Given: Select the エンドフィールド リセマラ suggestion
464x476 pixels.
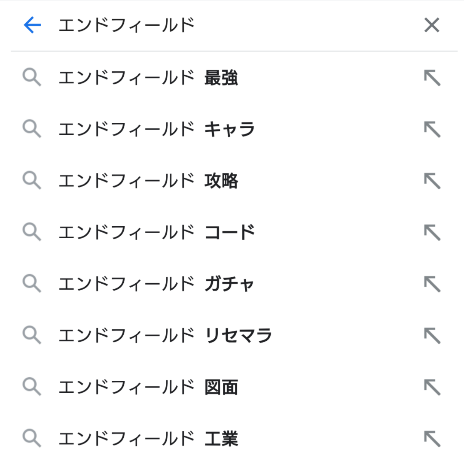Looking at the screenshot, I should point(165,336).
